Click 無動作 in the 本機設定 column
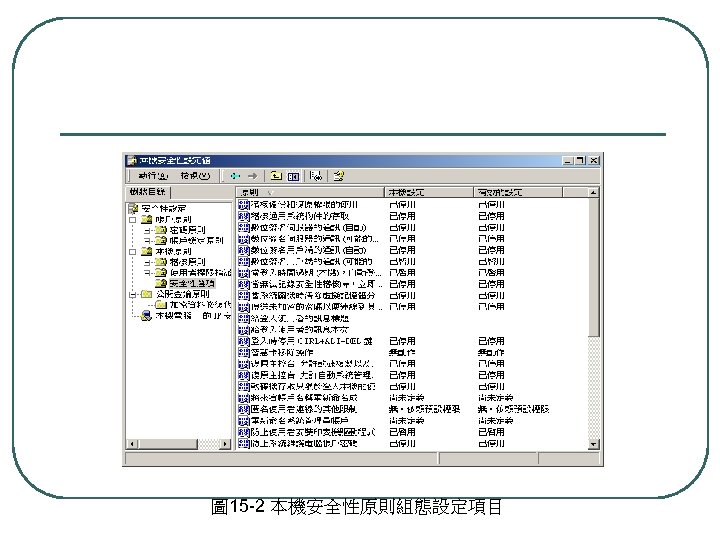This screenshot has width=720, height=540. point(402,353)
